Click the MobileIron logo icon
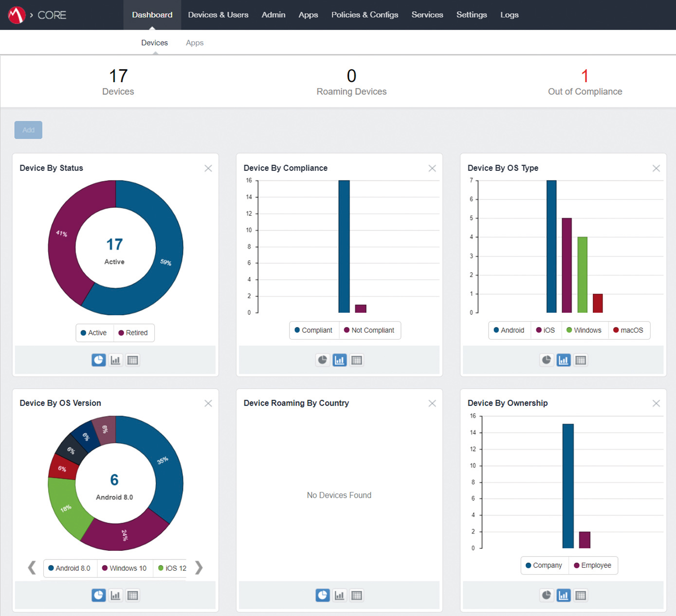676x616 pixels. (x=17, y=15)
